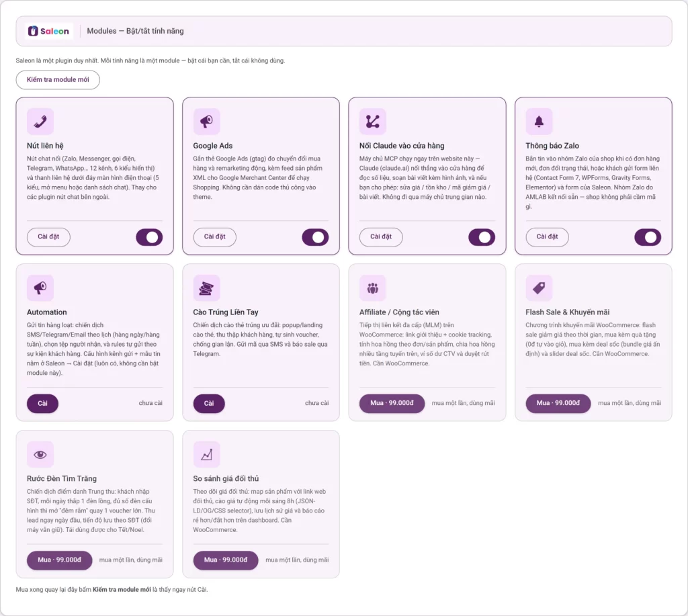Buy Affiliate / Cộng tác viên for 99.000đ

click(392, 403)
